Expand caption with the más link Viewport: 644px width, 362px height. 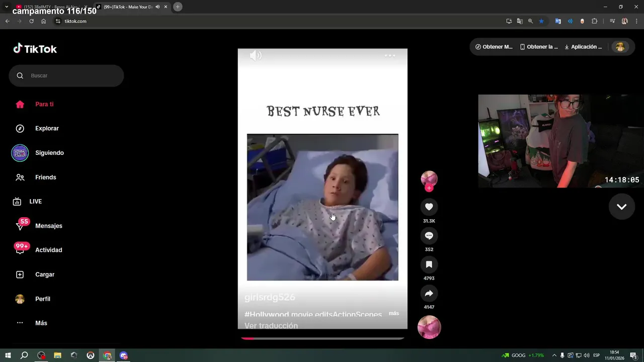[x=394, y=313]
